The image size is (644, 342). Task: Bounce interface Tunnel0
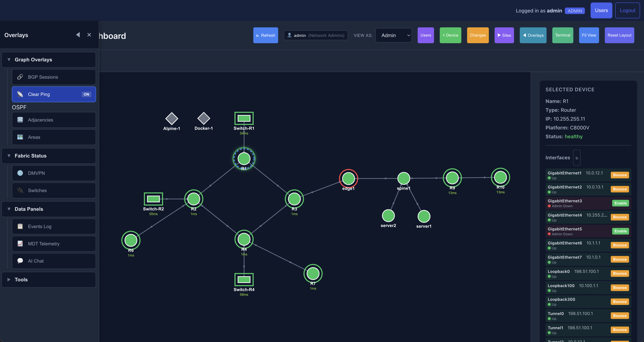(x=620, y=316)
